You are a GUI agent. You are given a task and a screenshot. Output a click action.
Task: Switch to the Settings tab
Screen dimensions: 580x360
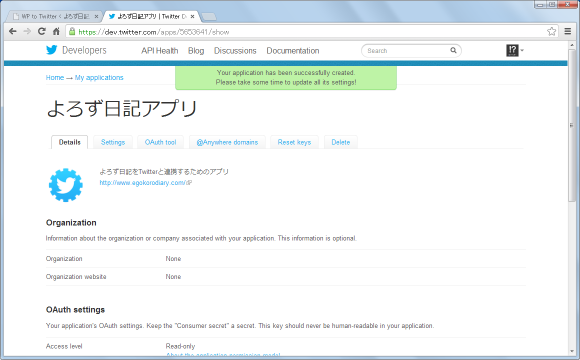tap(113, 142)
